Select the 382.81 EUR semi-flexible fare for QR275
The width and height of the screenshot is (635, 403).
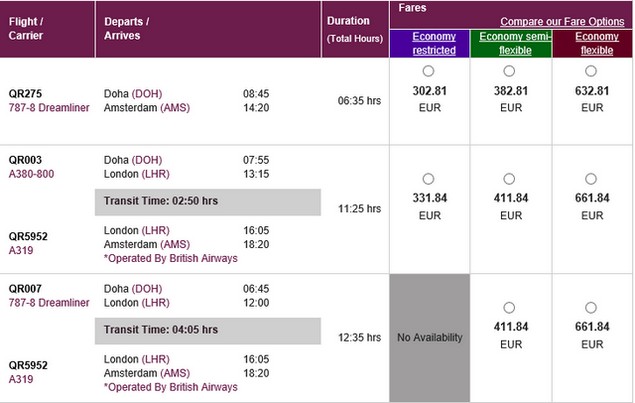[509, 71]
